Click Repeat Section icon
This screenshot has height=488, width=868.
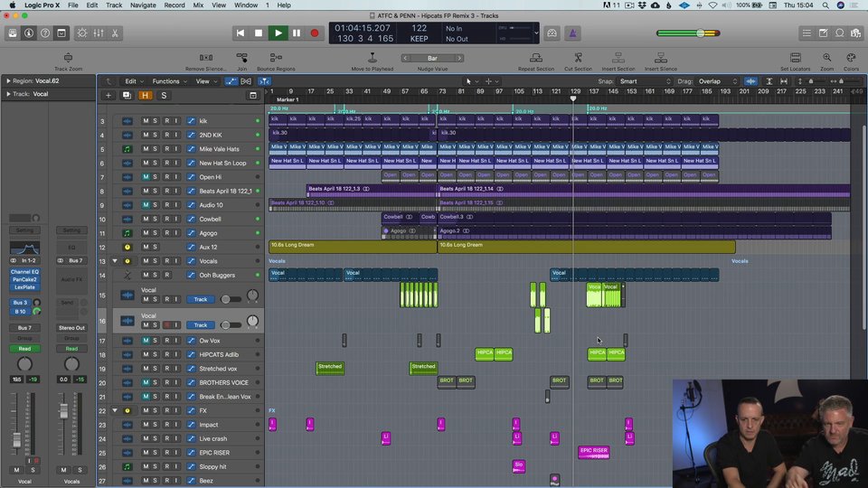(x=536, y=58)
